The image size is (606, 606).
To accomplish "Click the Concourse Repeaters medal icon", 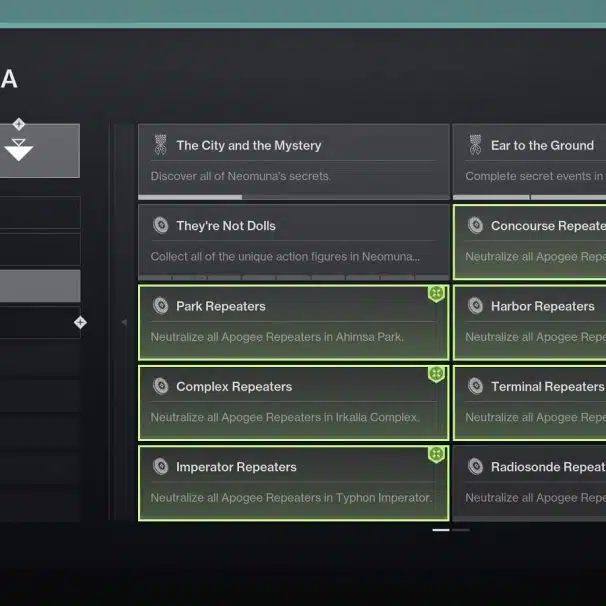I will point(475,226).
